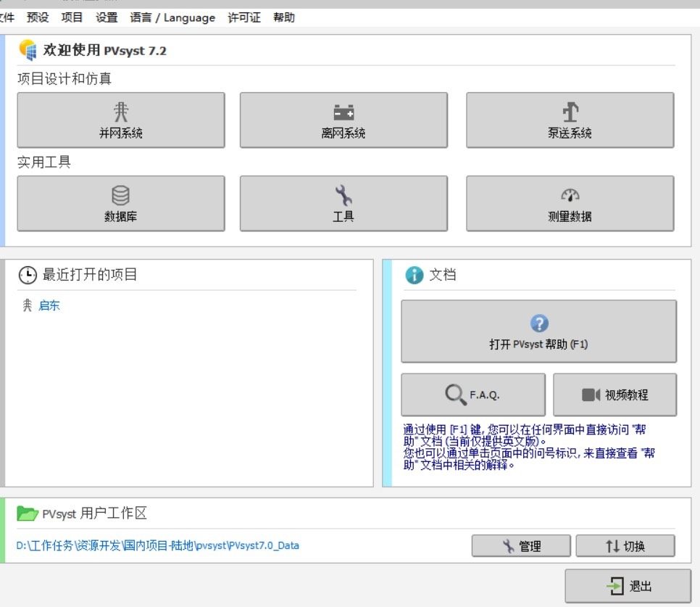Click the 管理 manage workspace button

521,546
